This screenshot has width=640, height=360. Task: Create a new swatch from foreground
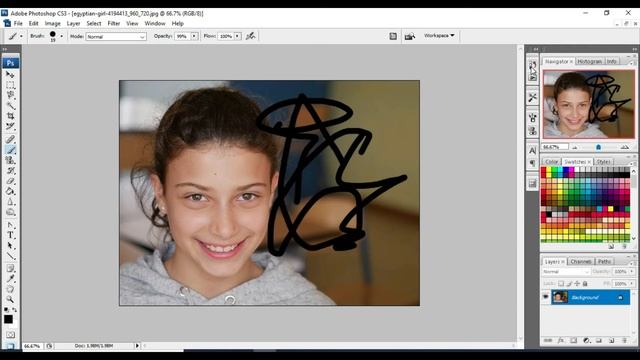pyautogui.click(x=611, y=247)
